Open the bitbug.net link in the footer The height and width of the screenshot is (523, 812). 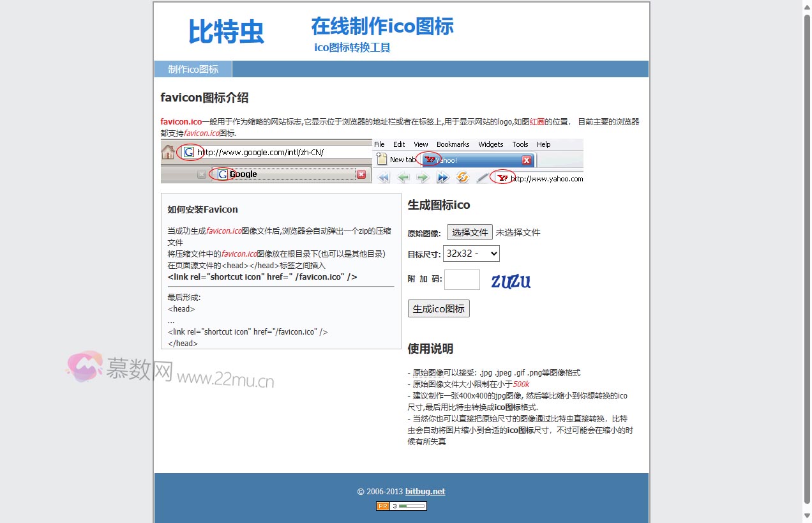pyautogui.click(x=425, y=491)
